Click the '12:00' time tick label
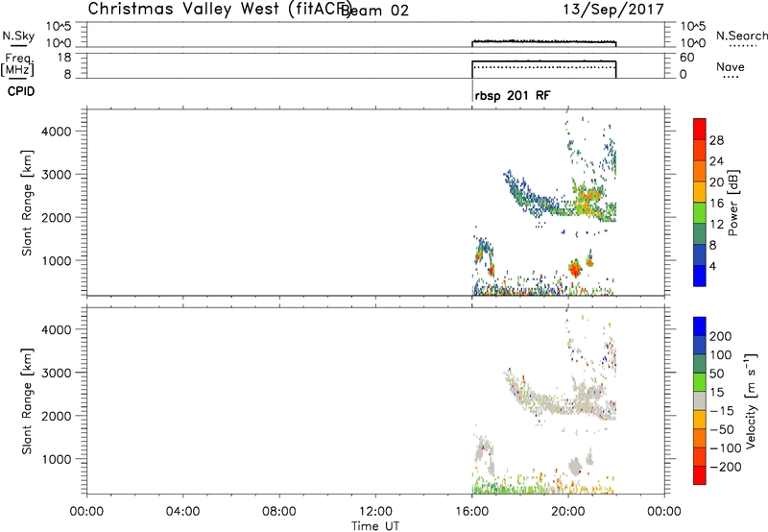 (x=375, y=512)
